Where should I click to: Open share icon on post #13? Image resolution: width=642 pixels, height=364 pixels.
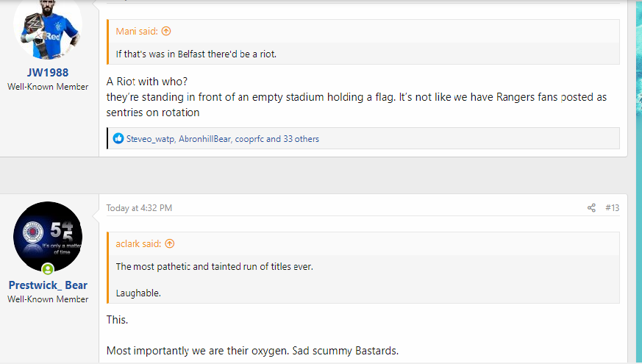pos(591,208)
